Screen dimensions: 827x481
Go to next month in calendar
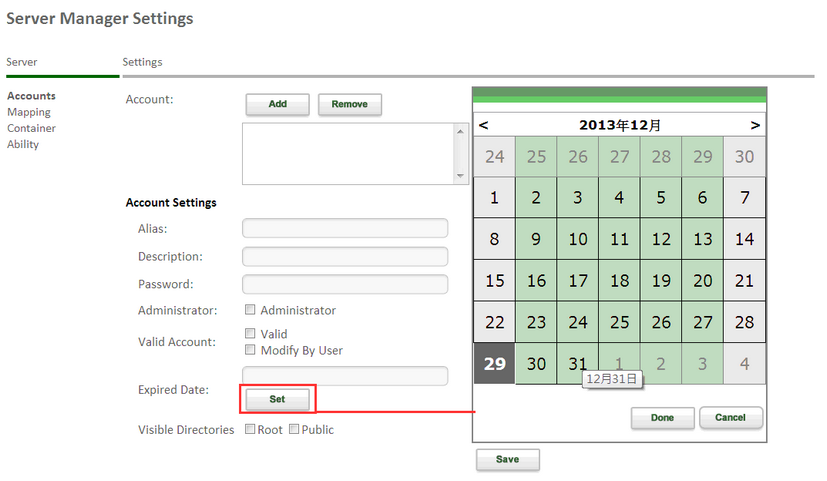point(755,126)
